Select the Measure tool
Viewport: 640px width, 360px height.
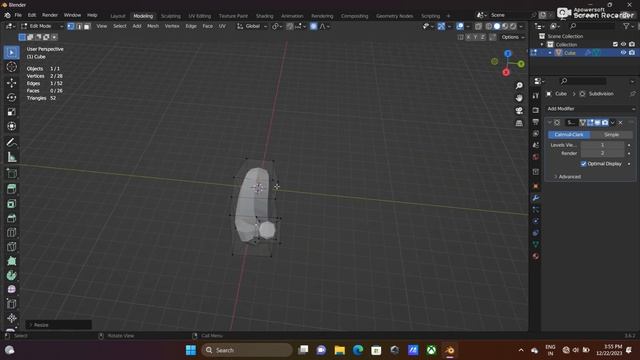11,157
